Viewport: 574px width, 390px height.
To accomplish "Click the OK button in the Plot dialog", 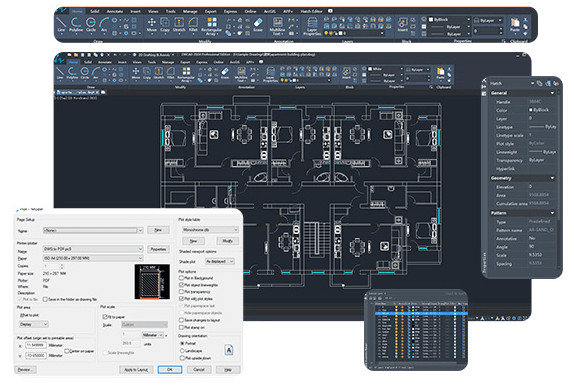I will pyautogui.click(x=170, y=369).
